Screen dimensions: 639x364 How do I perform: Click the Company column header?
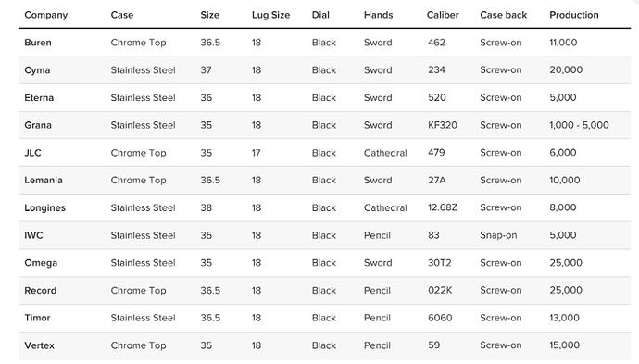pos(46,15)
